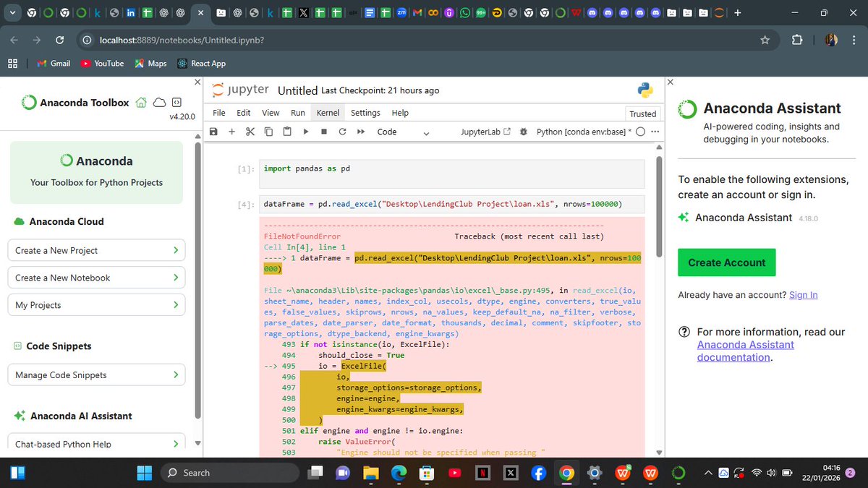The height and width of the screenshot is (488, 868).
Task: Open Microsoft Edge from the taskbar
Action: (x=399, y=473)
